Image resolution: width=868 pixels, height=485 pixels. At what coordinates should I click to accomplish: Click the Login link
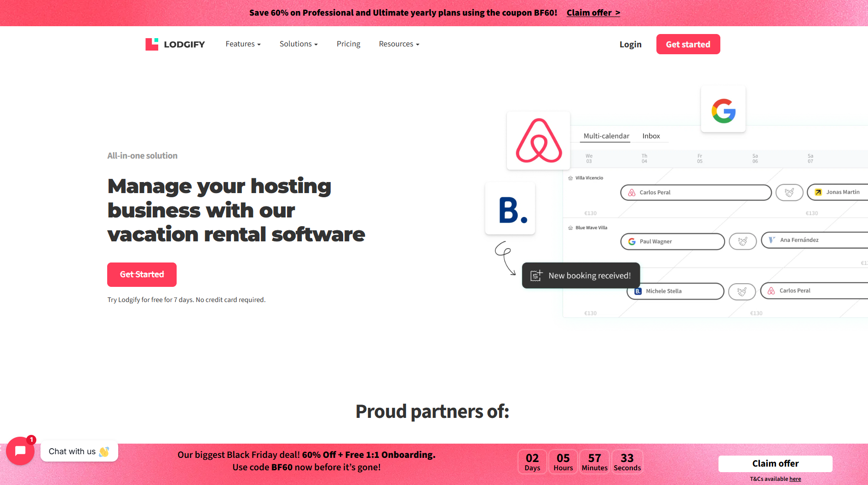[x=630, y=45]
